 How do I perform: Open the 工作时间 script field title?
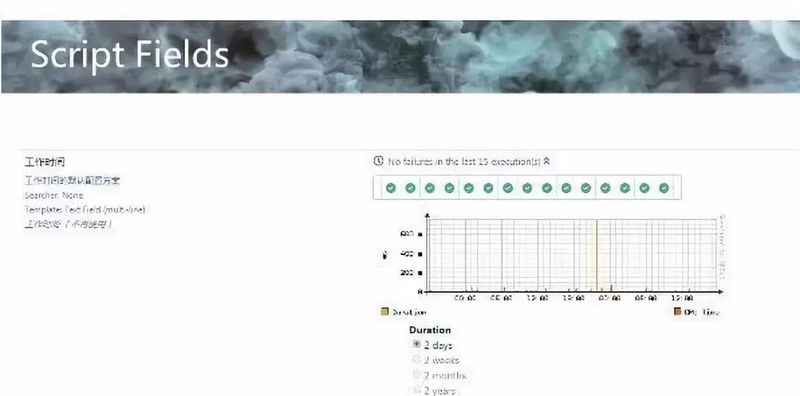coord(45,162)
